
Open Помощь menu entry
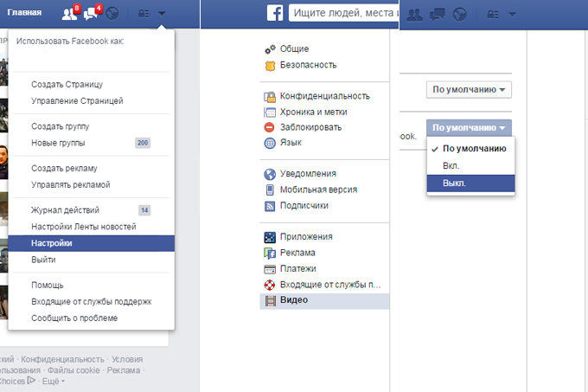point(48,286)
